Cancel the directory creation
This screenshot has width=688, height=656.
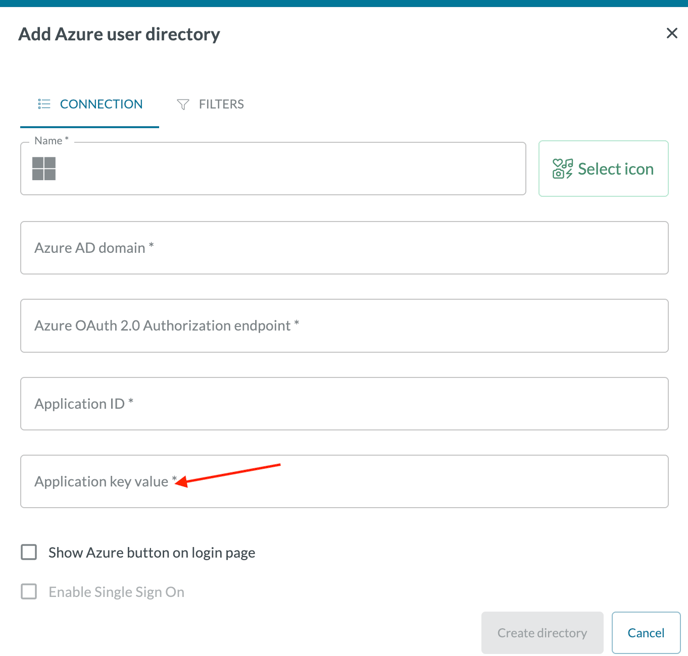pyautogui.click(x=646, y=633)
